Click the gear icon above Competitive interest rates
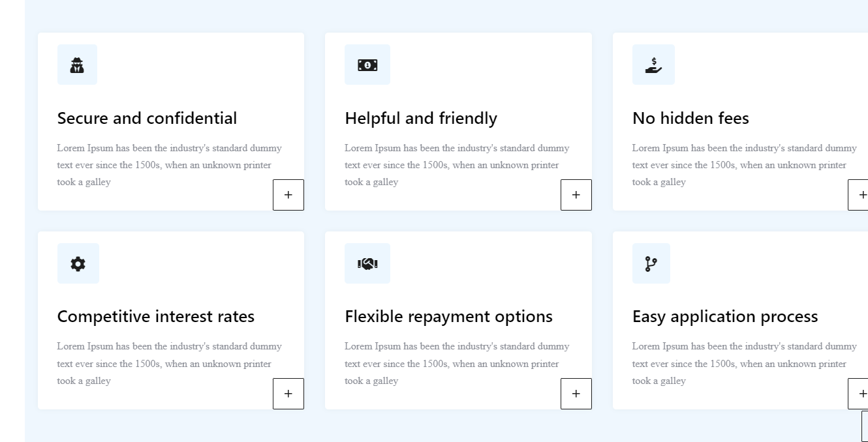868x442 pixels. [78, 264]
